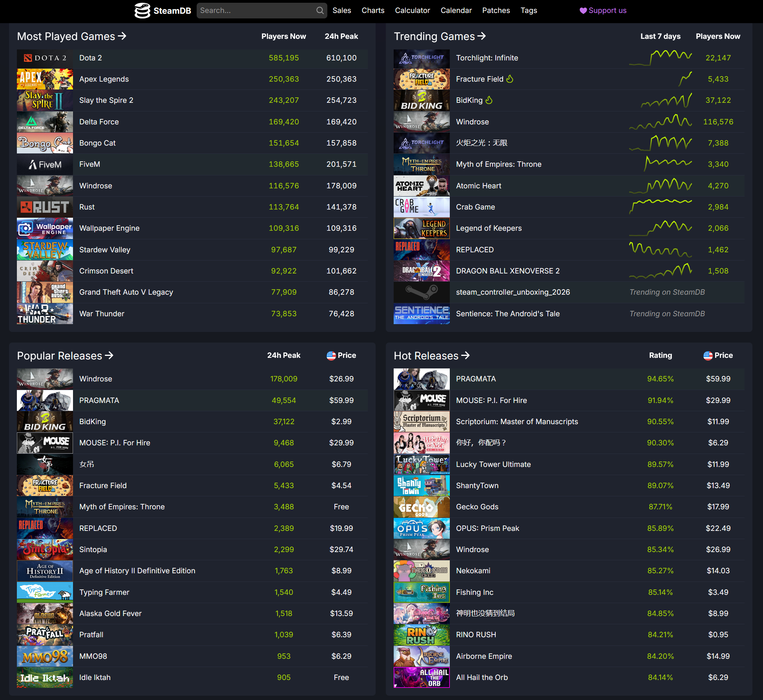Click the Steam logo thumbnail for steam_controller_unboxing_2026

click(422, 292)
